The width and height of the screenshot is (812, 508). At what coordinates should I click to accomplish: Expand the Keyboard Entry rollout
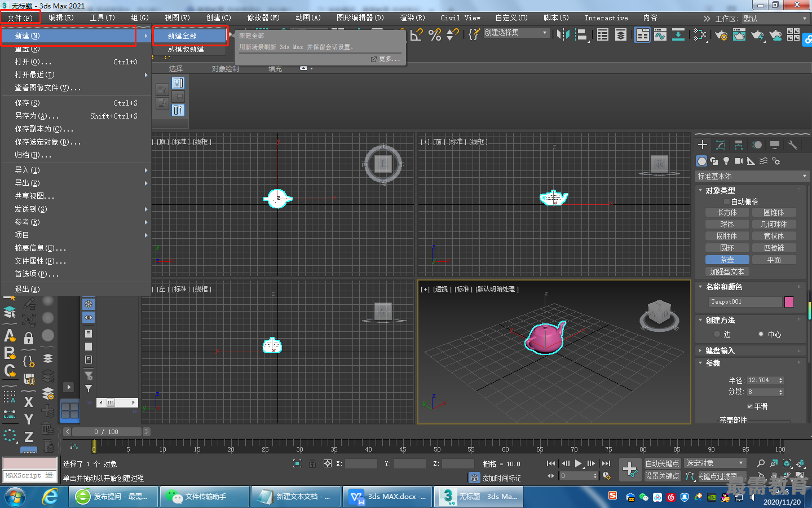click(x=720, y=351)
